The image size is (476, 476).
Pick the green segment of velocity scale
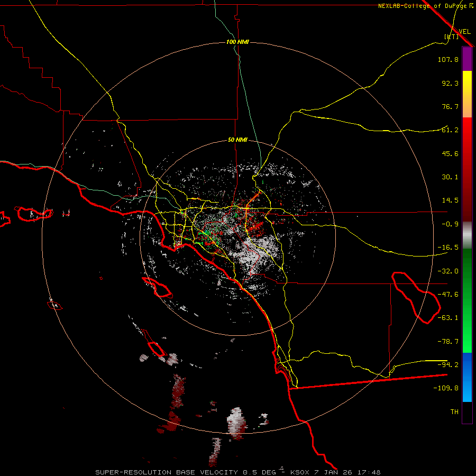click(467, 300)
